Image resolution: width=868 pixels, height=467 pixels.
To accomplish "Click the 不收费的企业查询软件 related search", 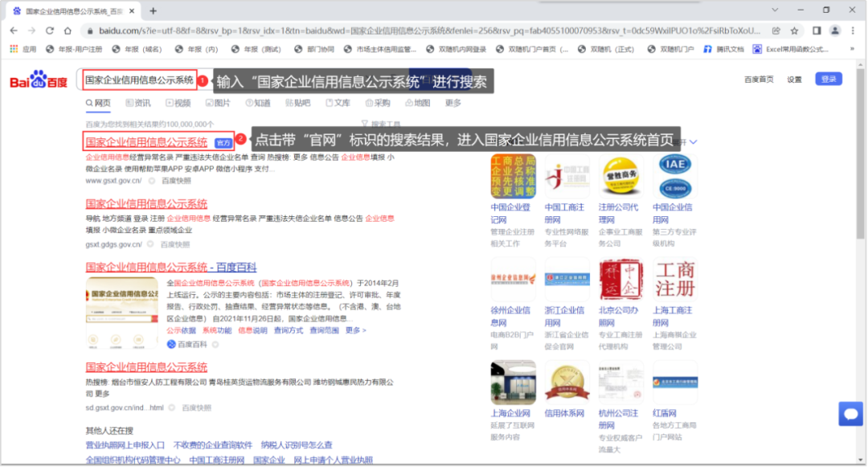I will pos(212,444).
